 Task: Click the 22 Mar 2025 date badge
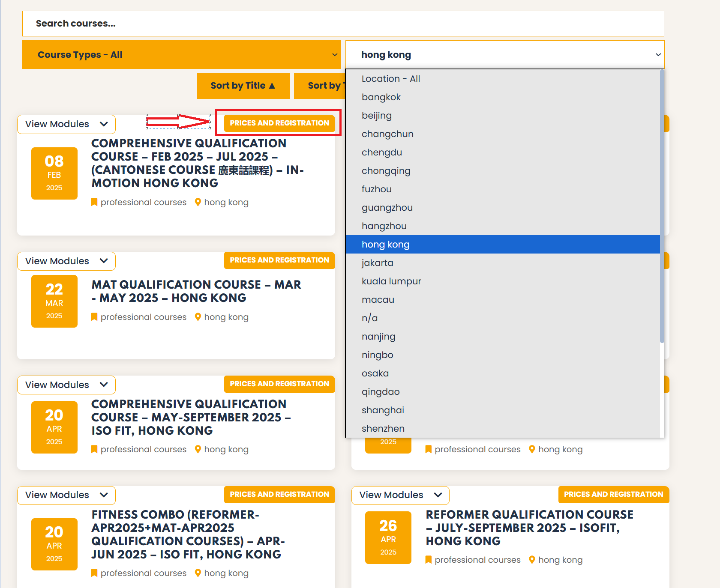click(x=54, y=301)
